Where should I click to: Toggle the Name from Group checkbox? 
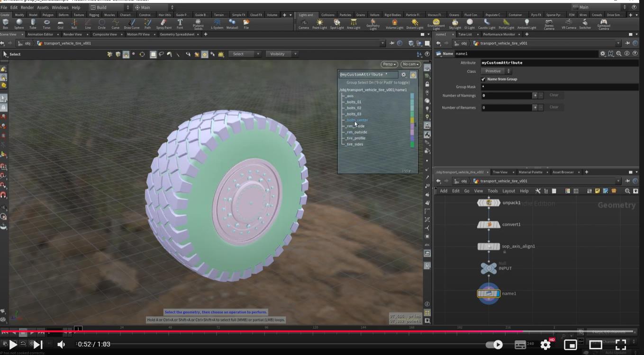(483, 79)
